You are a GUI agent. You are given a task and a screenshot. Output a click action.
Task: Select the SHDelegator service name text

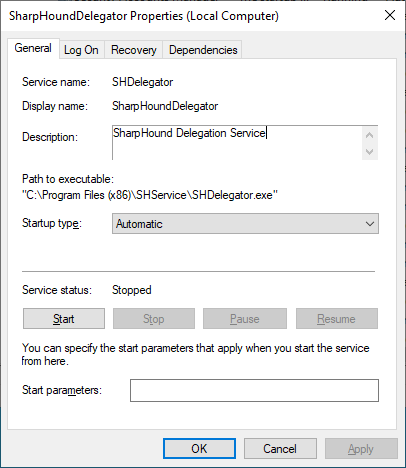142,82
